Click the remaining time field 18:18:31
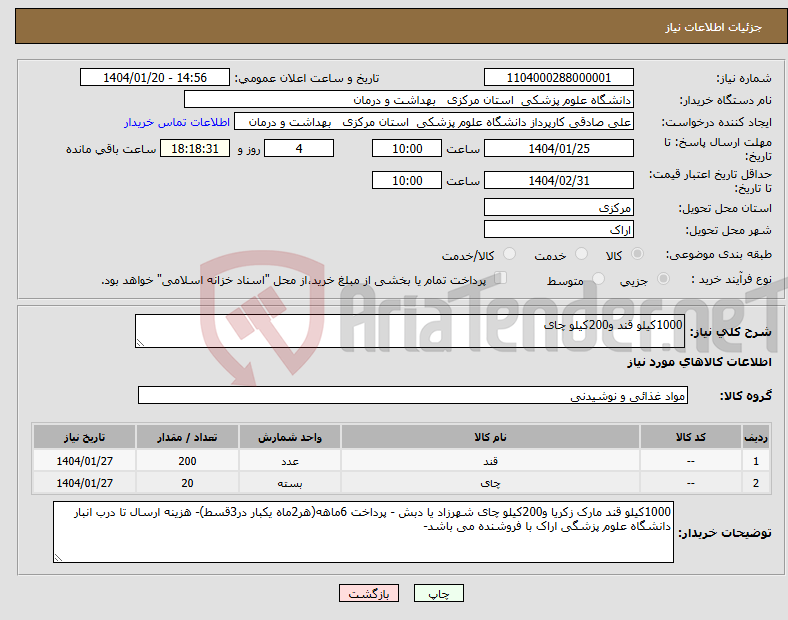Screen dimensions: 788x620 click(195, 149)
